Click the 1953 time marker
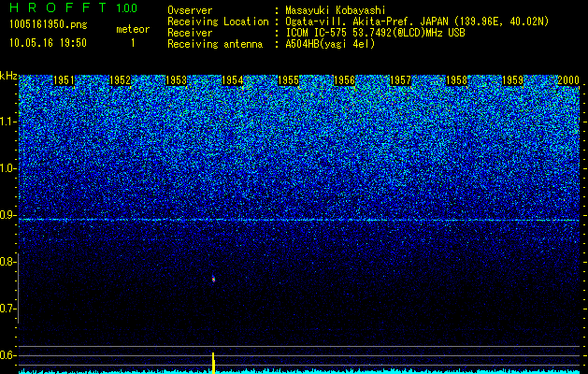This screenshot has height=374, width=588. (177, 80)
